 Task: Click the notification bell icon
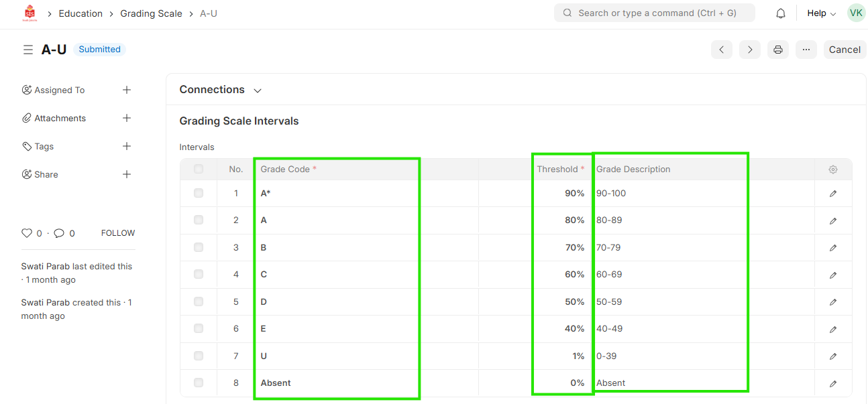pyautogui.click(x=780, y=13)
